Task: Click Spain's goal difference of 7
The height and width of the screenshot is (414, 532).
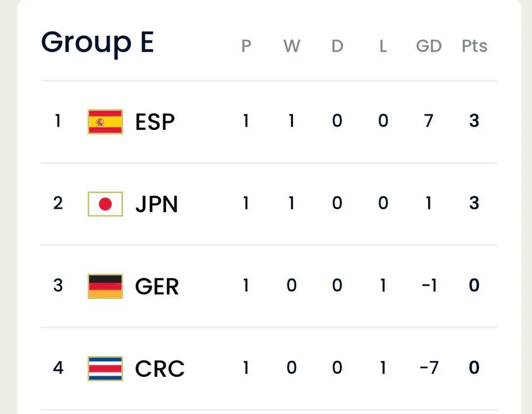Action: pyautogui.click(x=429, y=121)
